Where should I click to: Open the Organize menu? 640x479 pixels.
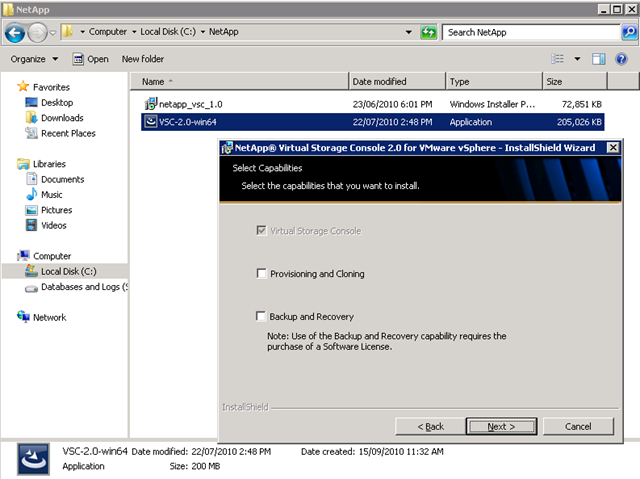[x=34, y=59]
